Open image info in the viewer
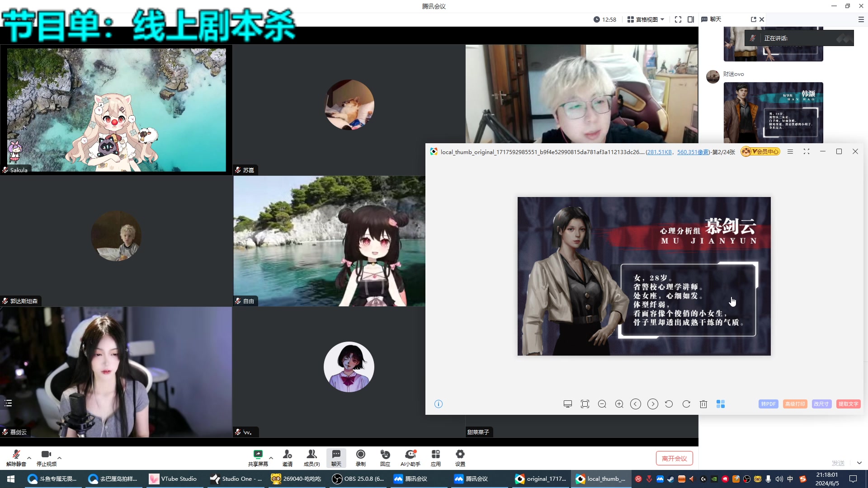The width and height of the screenshot is (868, 488). [x=439, y=404]
